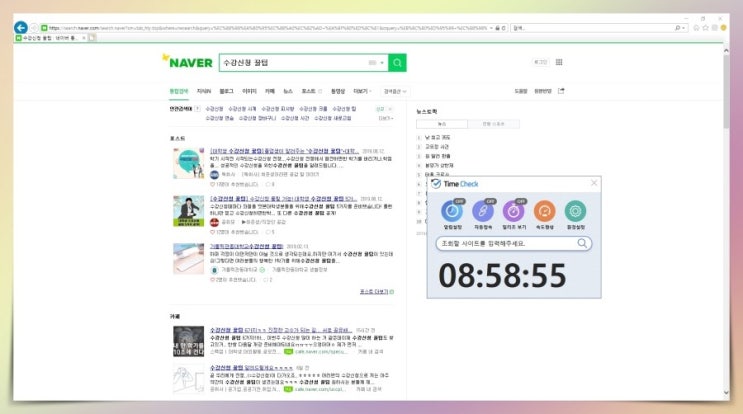This screenshot has height=414, width=743.
Task: Select the 지식iN tab
Action: coord(204,91)
